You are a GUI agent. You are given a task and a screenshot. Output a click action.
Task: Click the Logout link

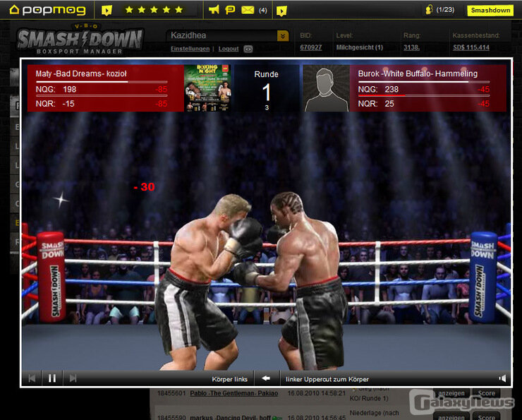click(229, 49)
